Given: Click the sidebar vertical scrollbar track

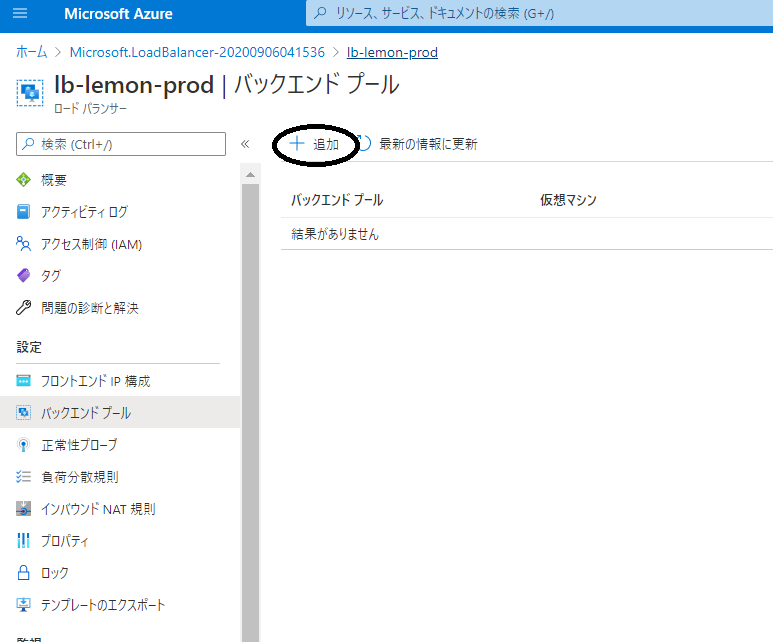Looking at the screenshot, I should point(250,412).
